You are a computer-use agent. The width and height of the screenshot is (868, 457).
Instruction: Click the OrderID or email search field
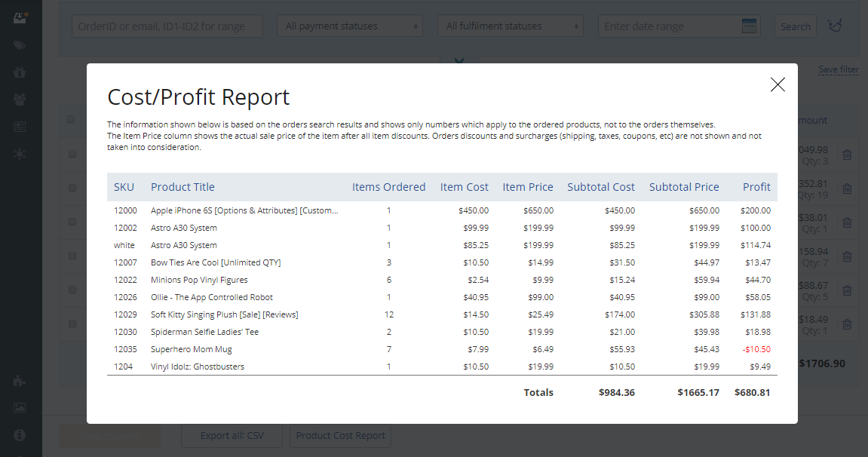[167, 26]
